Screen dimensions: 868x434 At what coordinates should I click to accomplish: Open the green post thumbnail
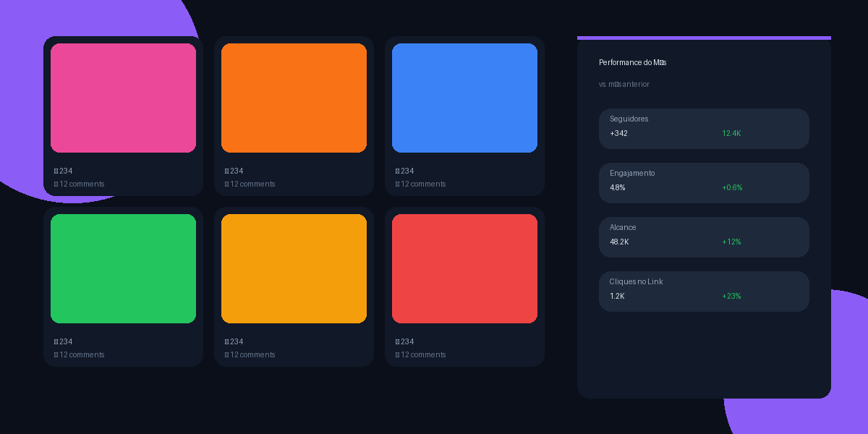pyautogui.click(x=123, y=268)
